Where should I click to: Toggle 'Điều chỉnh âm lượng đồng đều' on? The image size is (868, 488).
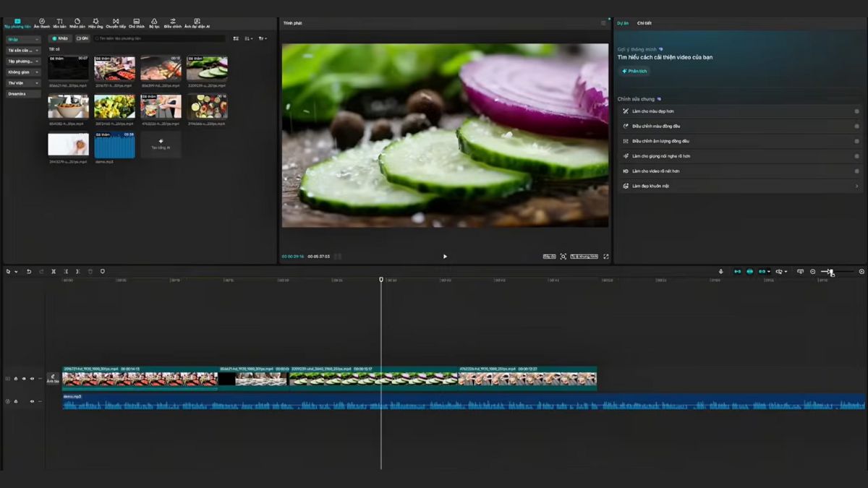coord(856,140)
